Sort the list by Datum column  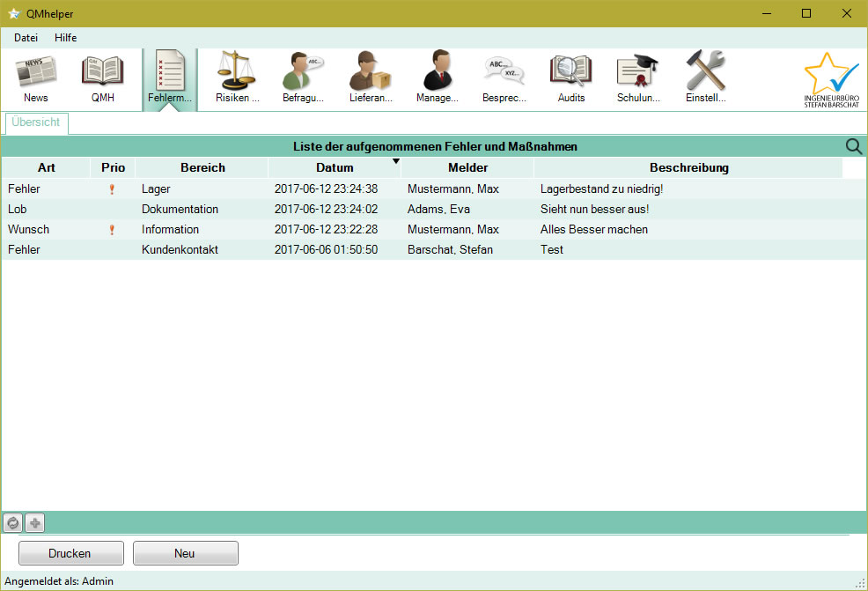335,167
